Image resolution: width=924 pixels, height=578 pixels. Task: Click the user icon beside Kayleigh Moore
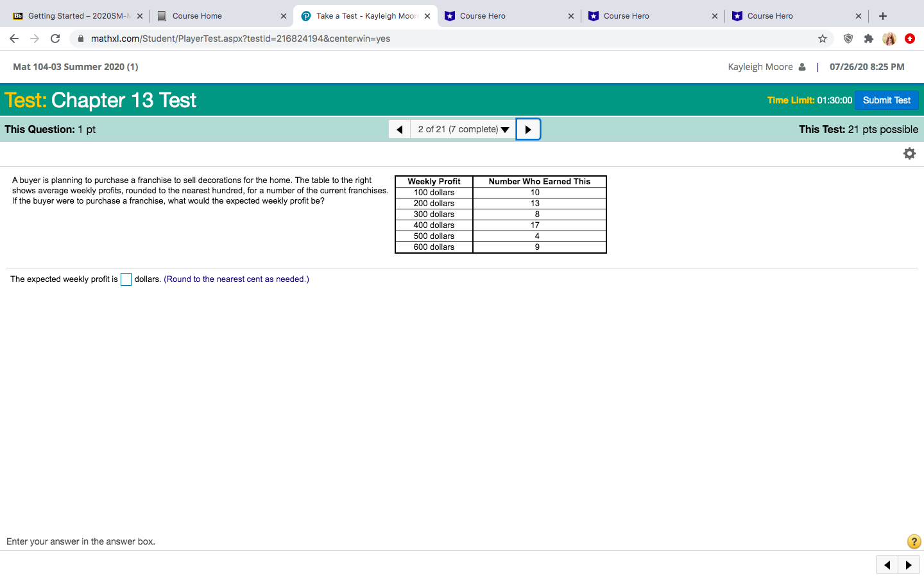coord(802,67)
